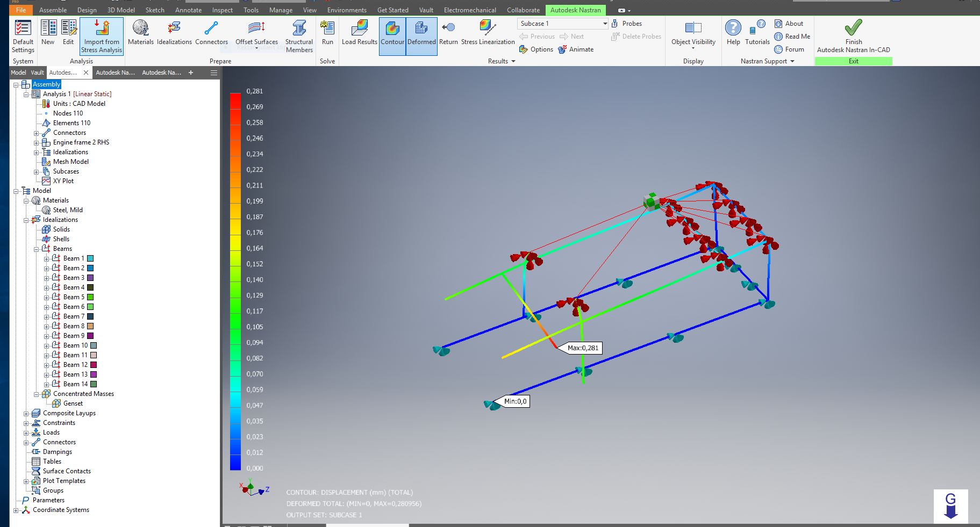Select the Materials icon in the ribbon
This screenshot has width=980, height=527.
tap(140, 32)
